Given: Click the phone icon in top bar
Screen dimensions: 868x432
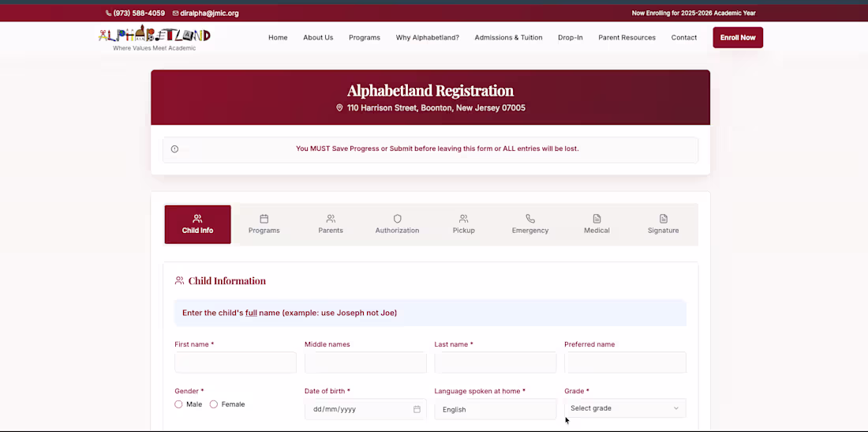Looking at the screenshot, I should 109,13.
